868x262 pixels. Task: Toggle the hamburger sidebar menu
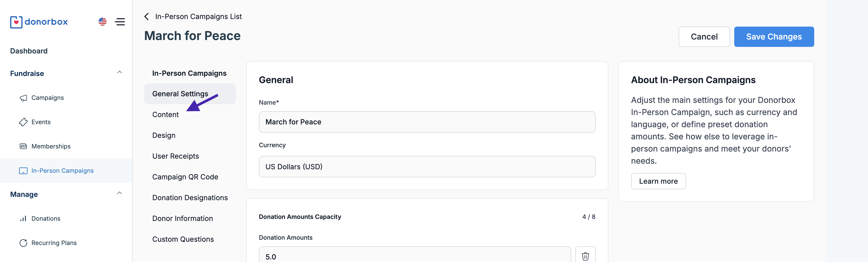[x=120, y=22]
